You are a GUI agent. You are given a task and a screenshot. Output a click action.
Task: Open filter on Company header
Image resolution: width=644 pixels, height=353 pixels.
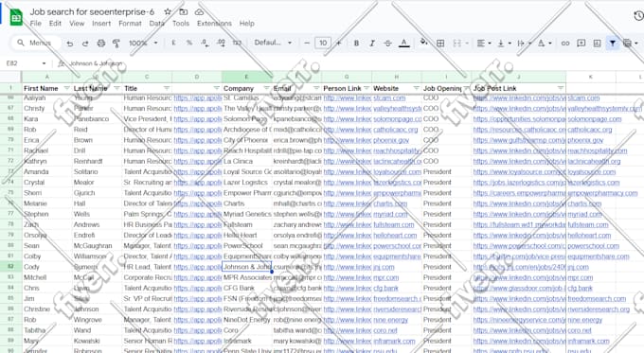[266, 88]
